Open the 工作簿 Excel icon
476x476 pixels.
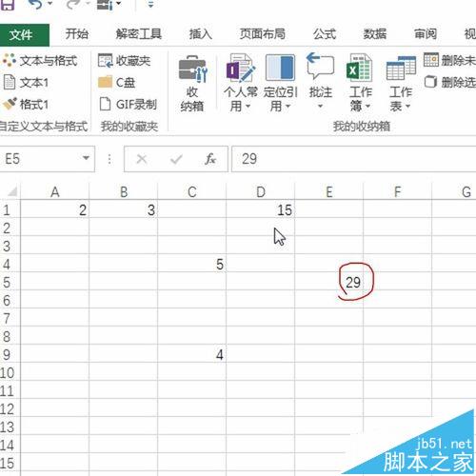(359, 68)
